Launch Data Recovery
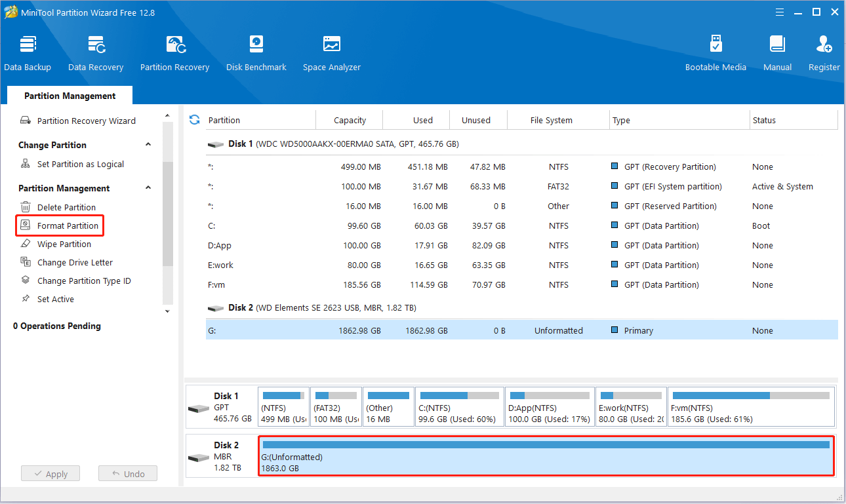 (x=96, y=54)
